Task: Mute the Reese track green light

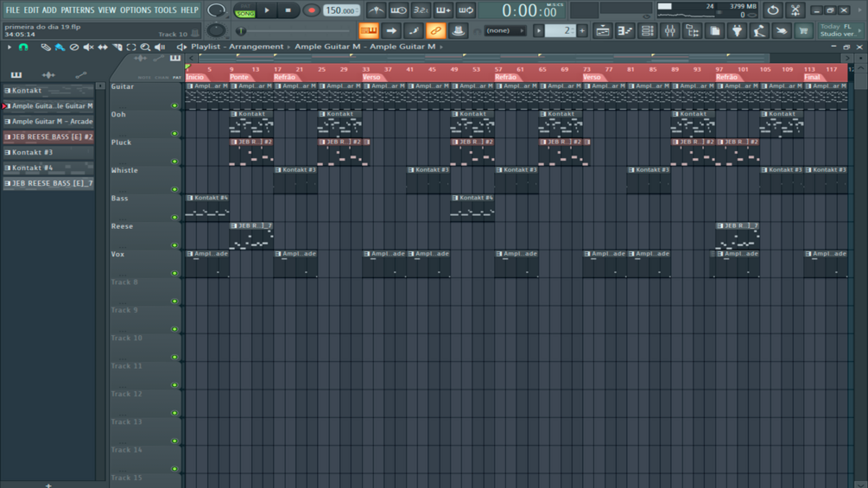Action: 174,245
